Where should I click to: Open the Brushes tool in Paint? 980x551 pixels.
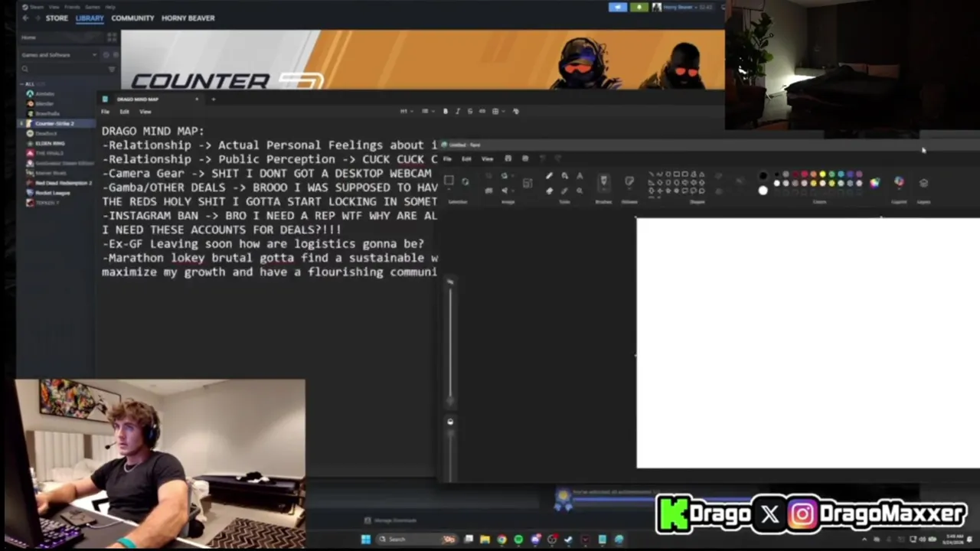(603, 181)
